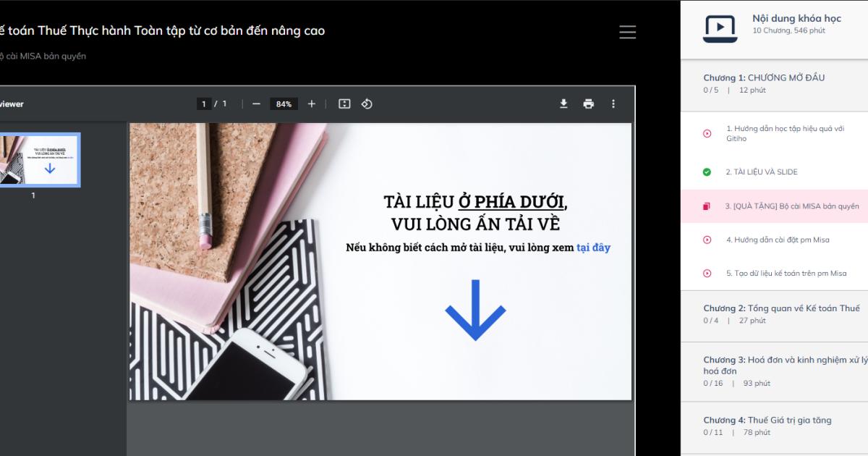Open lesson 3 [QUÀ TẶNG] Bộ cài MISA
This screenshot has height=456, width=868.
[774, 206]
